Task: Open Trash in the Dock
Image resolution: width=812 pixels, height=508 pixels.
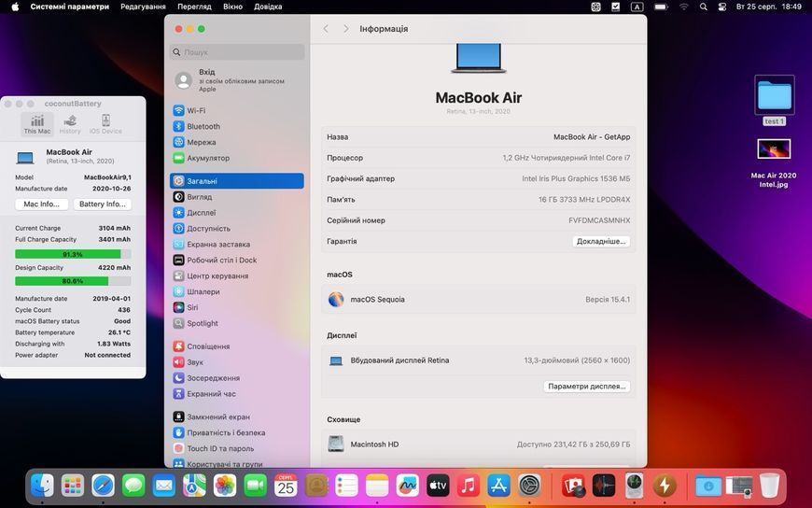Action: click(770, 486)
